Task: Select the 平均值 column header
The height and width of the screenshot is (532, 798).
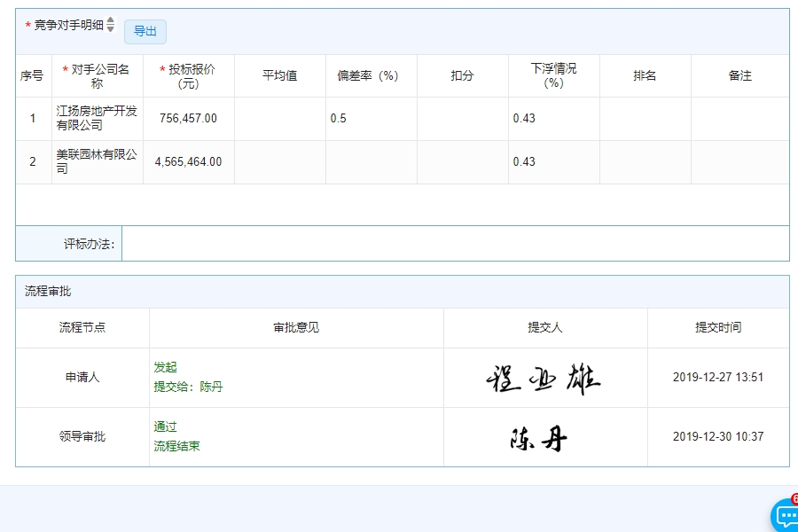Action: tap(279, 76)
